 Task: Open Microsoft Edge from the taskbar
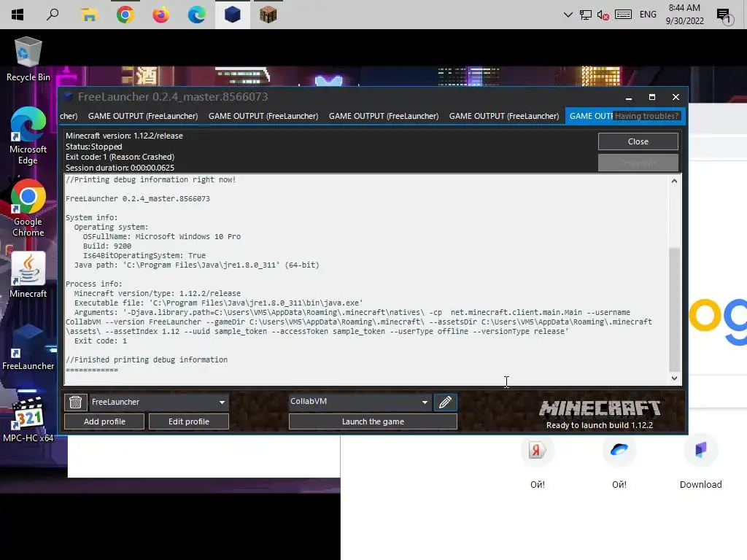pyautogui.click(x=196, y=15)
